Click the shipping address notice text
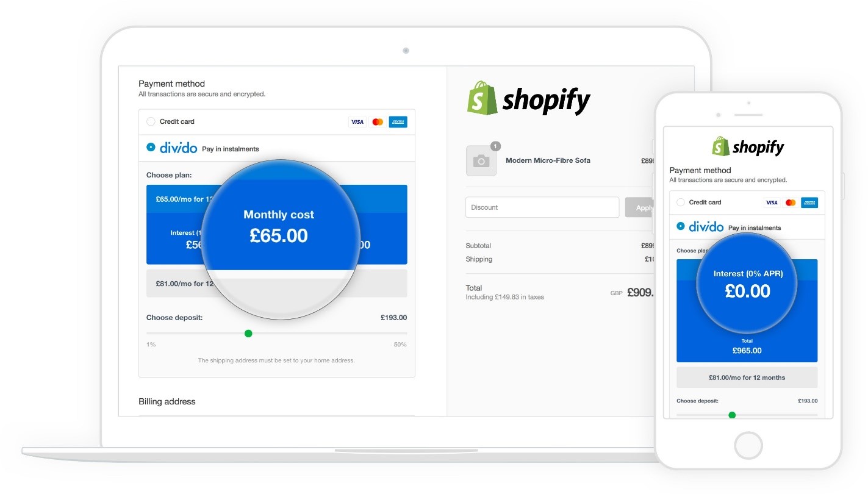This screenshot has height=494, width=868. pos(276,360)
